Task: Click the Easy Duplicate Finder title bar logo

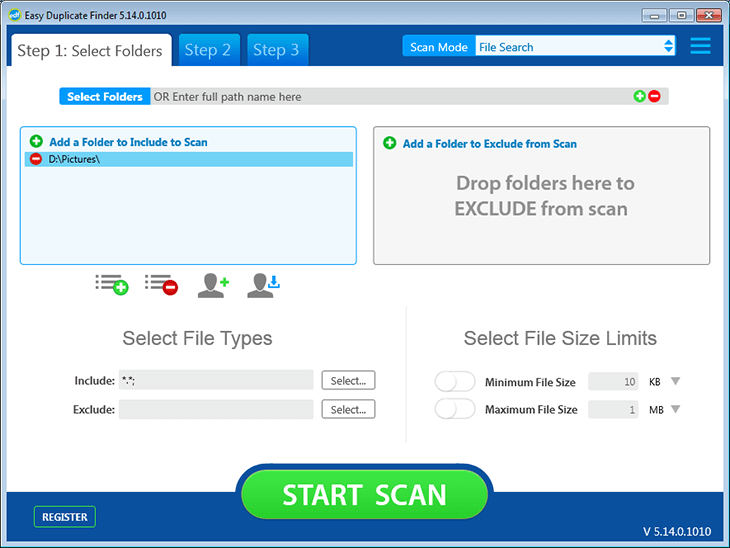Action: point(15,15)
